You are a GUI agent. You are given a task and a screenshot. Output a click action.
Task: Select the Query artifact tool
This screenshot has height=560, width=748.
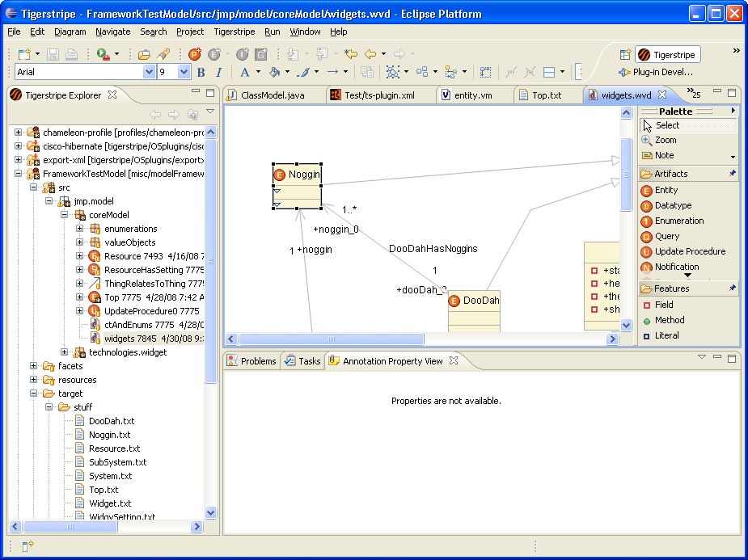pos(666,236)
